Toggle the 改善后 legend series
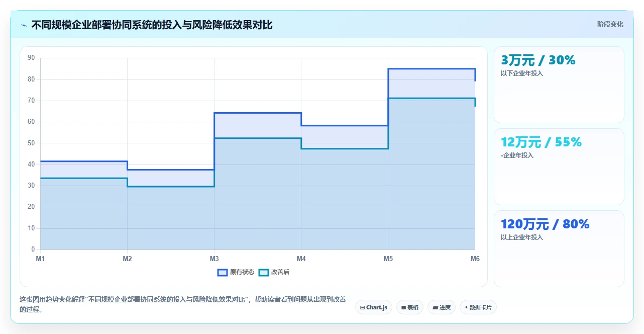 coord(274,273)
